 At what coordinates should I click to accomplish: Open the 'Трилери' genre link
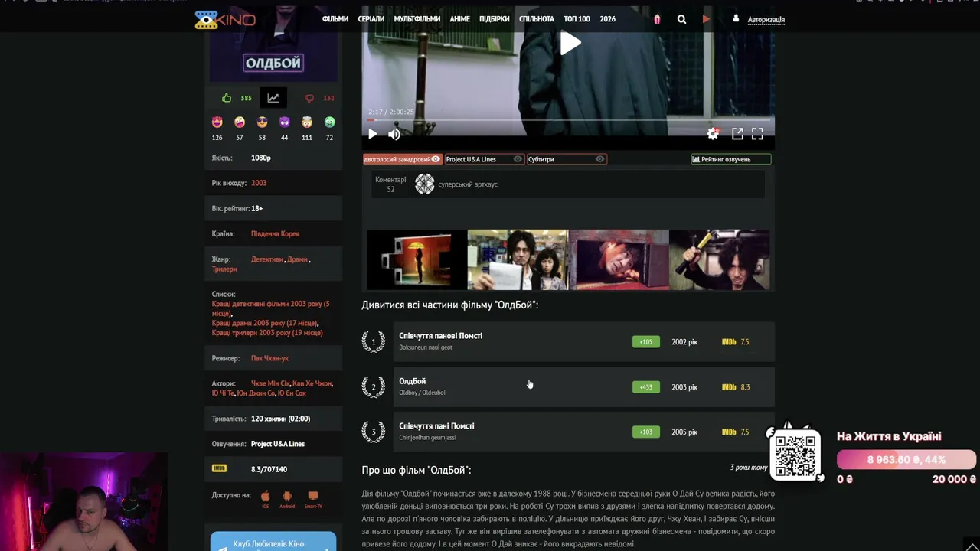click(x=224, y=269)
